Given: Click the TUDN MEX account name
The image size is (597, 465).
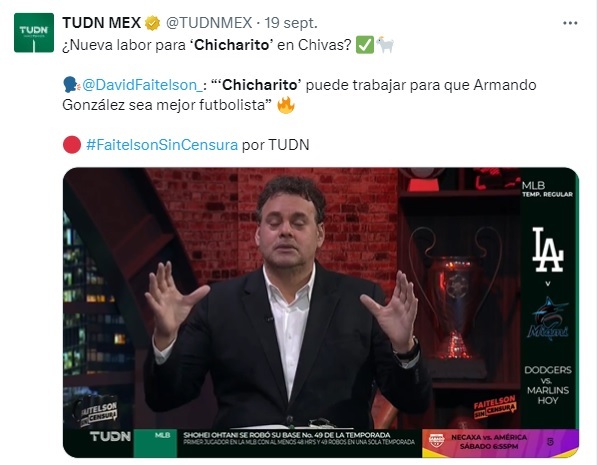Looking at the screenshot, I should tap(102, 23).
